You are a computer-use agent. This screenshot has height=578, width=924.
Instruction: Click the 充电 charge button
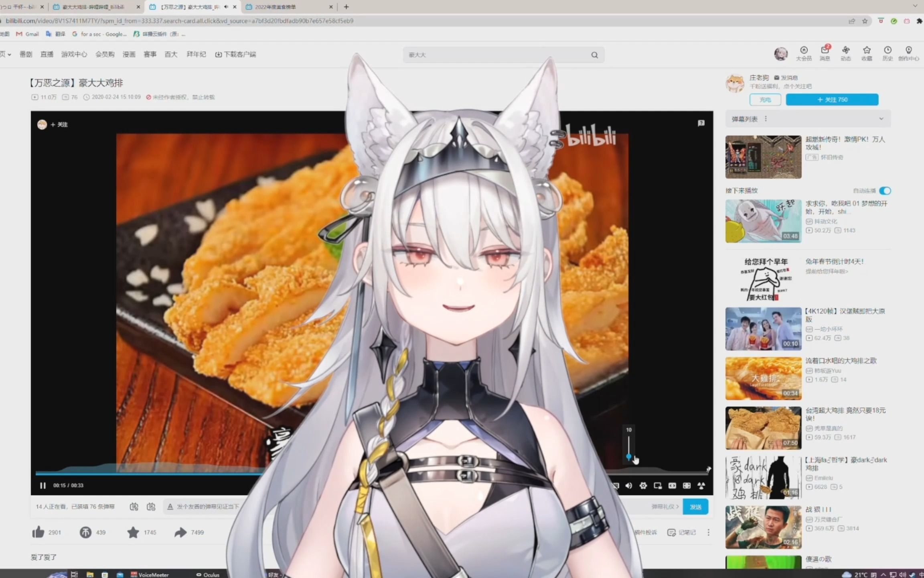tap(765, 100)
